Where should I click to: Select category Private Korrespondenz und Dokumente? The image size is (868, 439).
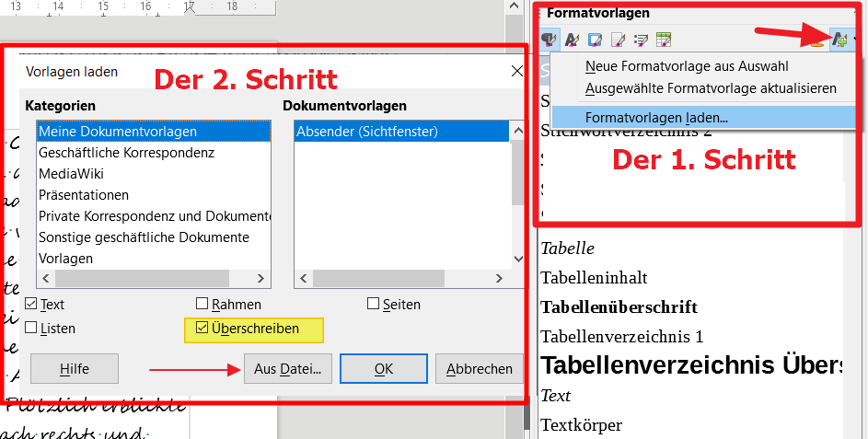(154, 216)
